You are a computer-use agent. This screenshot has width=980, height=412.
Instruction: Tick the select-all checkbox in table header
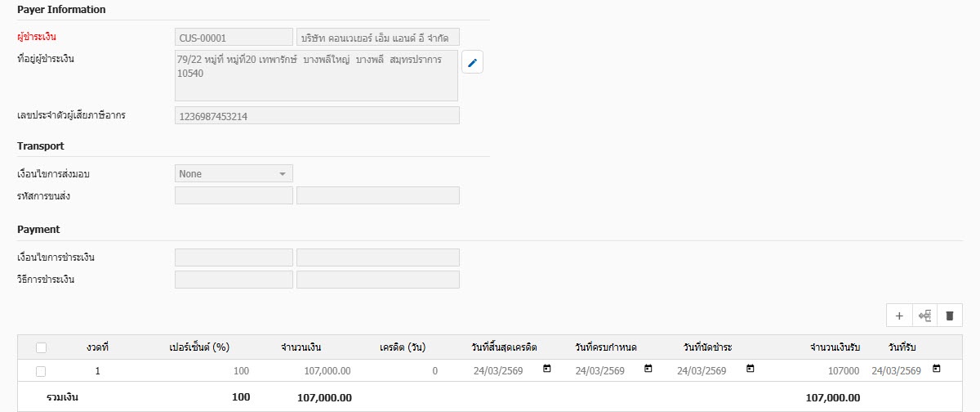pyautogui.click(x=41, y=347)
